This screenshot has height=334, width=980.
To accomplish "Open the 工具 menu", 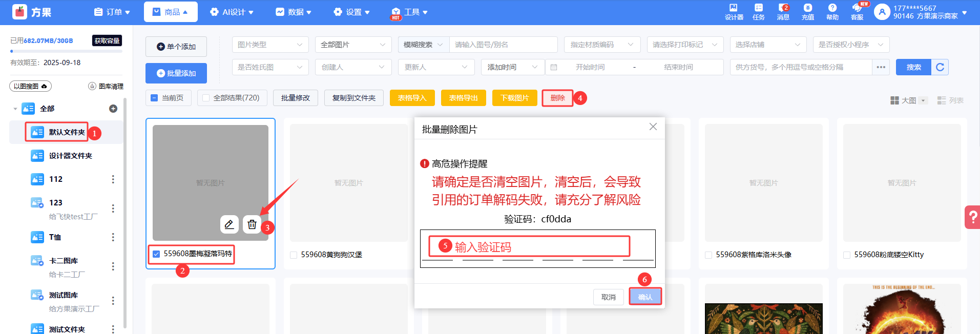I will (409, 12).
